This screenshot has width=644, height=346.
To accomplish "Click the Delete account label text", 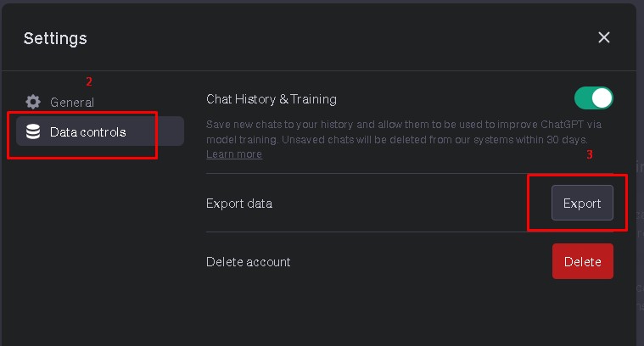I will click(249, 262).
